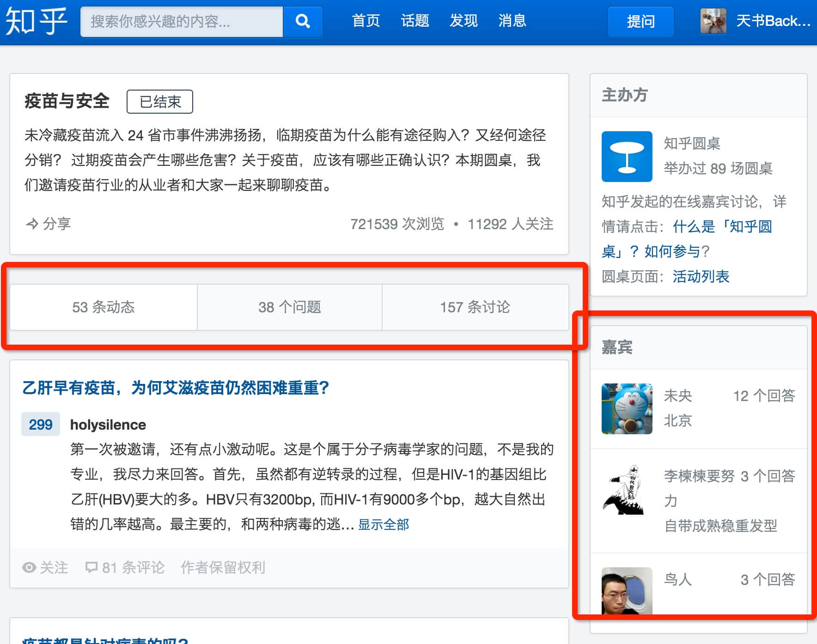
Task: Upvote holysilence's answer via the 299 badge
Action: click(x=41, y=424)
